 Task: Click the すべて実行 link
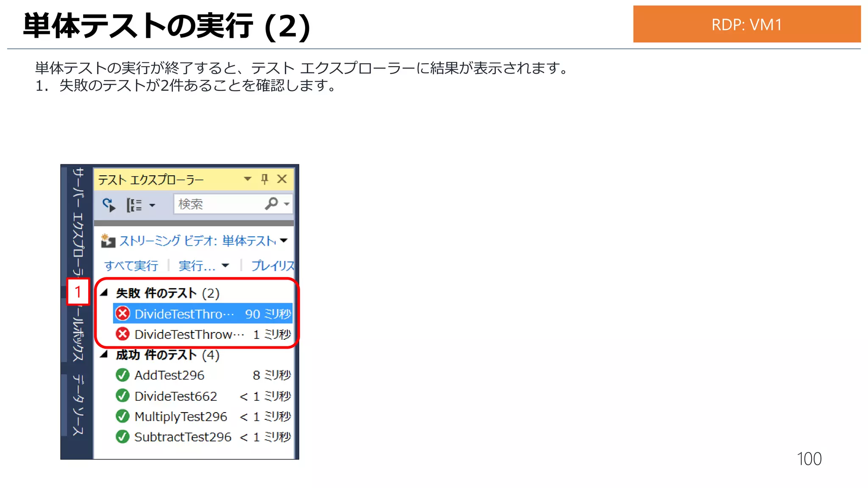click(x=131, y=266)
